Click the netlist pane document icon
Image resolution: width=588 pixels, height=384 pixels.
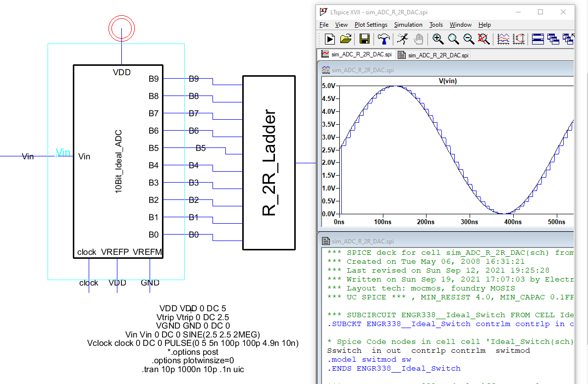coord(326,241)
